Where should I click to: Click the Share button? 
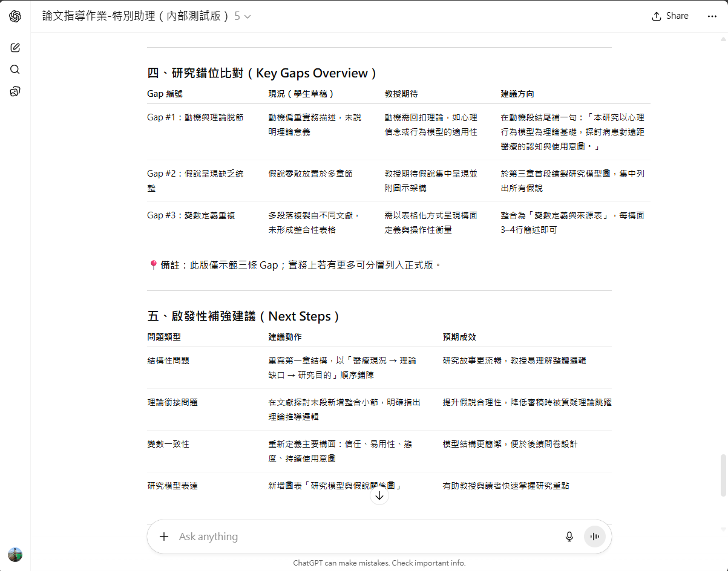coord(670,16)
